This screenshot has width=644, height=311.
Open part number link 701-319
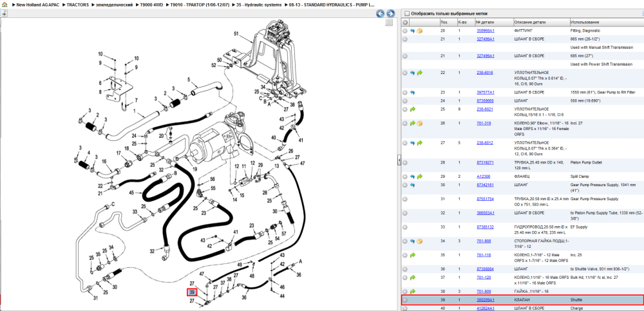(x=483, y=123)
